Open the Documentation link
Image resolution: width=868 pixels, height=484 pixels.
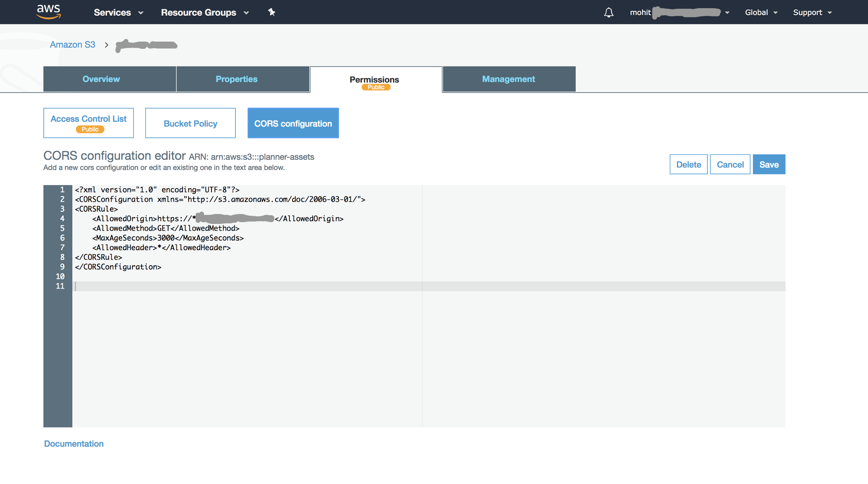point(74,443)
